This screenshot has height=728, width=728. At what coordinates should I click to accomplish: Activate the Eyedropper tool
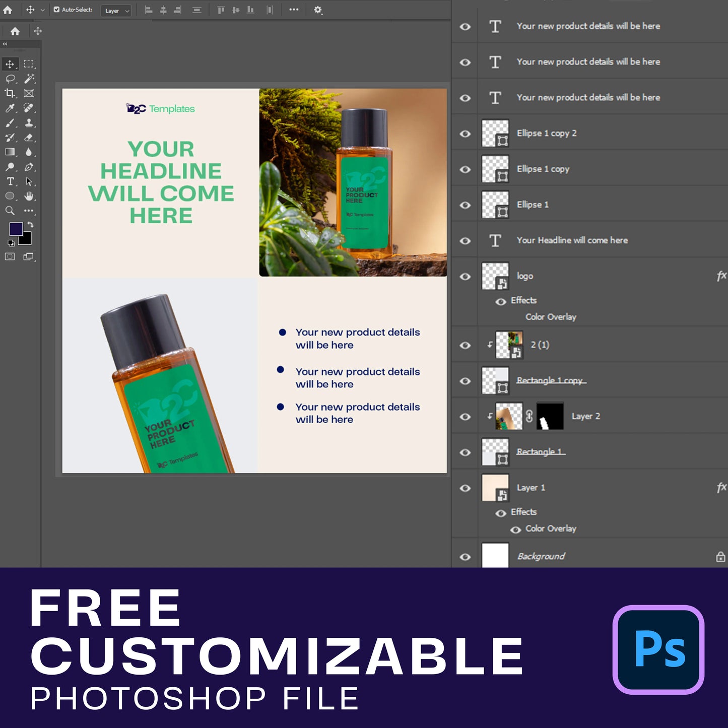pyautogui.click(x=10, y=108)
